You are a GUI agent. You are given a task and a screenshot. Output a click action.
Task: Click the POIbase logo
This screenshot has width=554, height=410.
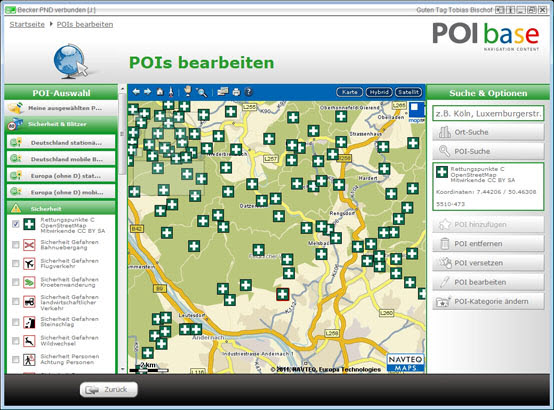pos(486,36)
